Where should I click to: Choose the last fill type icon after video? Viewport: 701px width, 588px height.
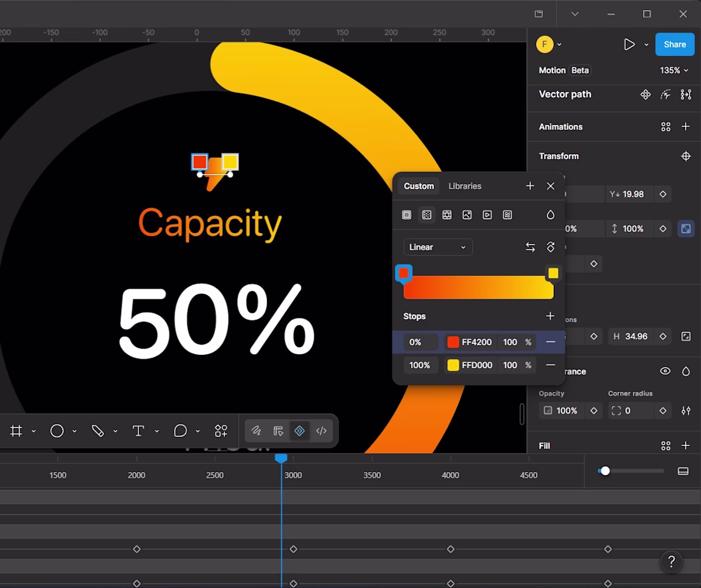pyautogui.click(x=507, y=215)
